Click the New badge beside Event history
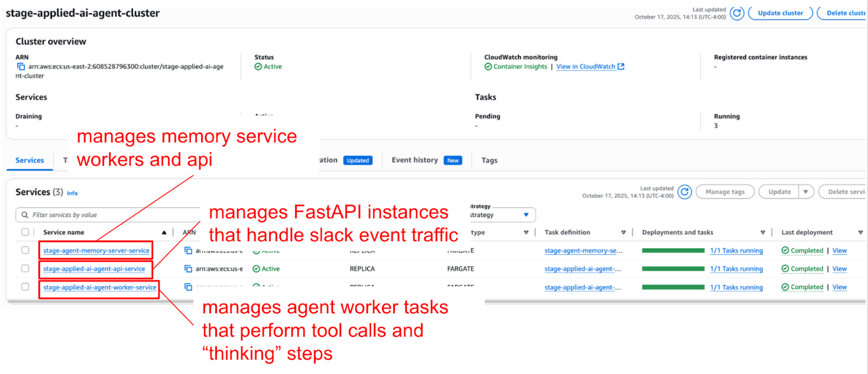 point(453,160)
